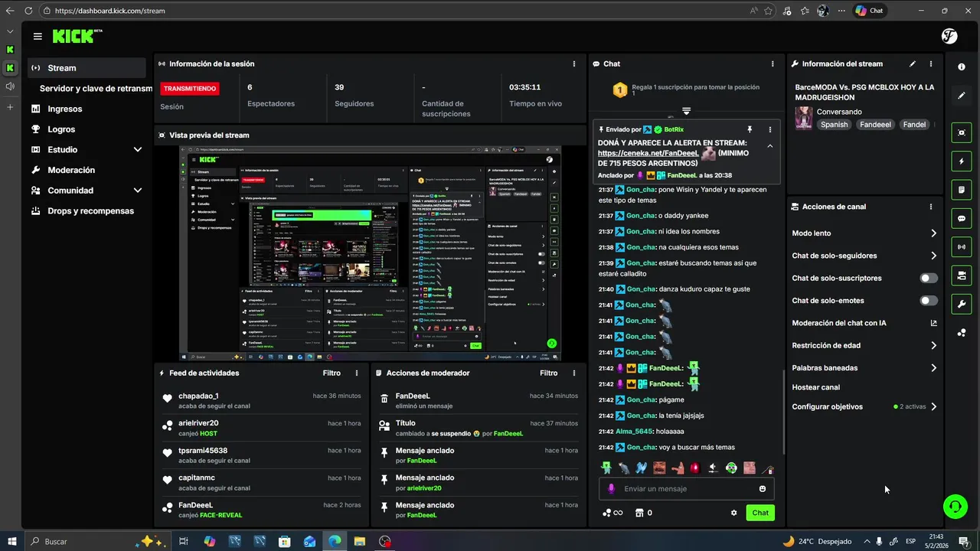Click the info icon in the right toolbar
Image resolution: width=980 pixels, height=551 pixels.
pyautogui.click(x=962, y=67)
